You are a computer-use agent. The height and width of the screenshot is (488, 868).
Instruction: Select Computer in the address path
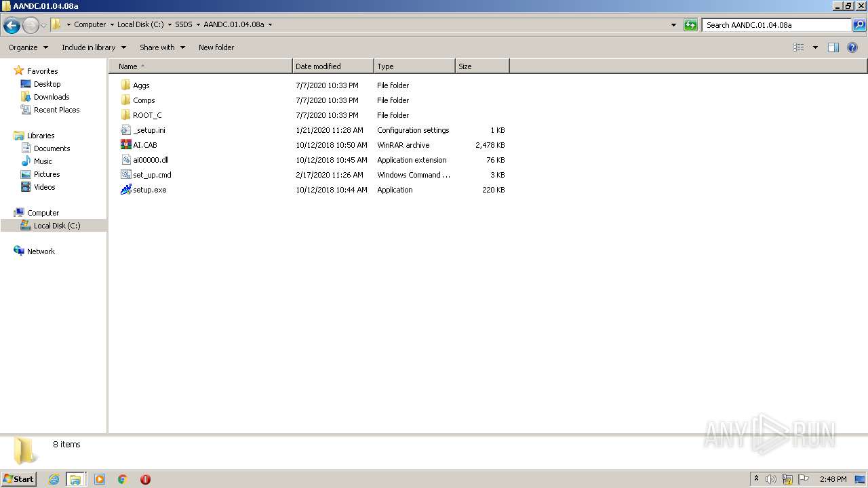pyautogui.click(x=90, y=24)
